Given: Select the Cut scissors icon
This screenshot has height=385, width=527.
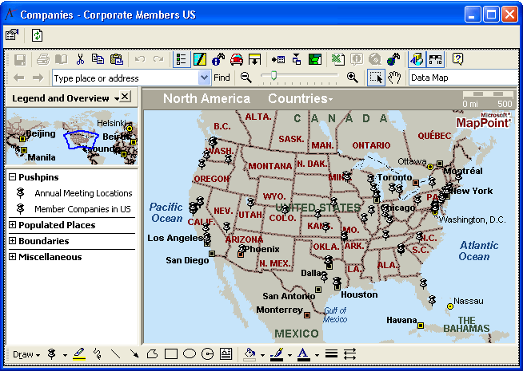Looking at the screenshot, I should click(80, 59).
